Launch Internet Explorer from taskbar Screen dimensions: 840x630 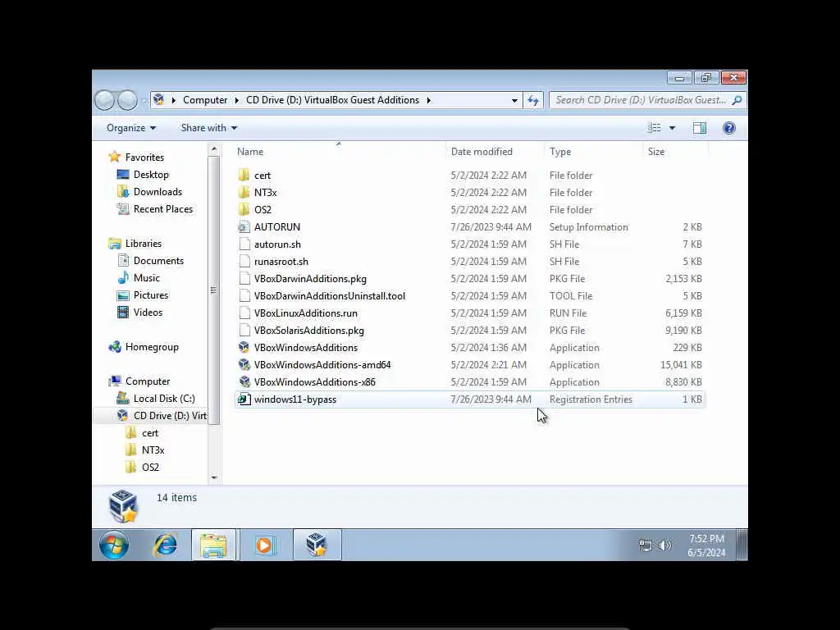pyautogui.click(x=165, y=546)
